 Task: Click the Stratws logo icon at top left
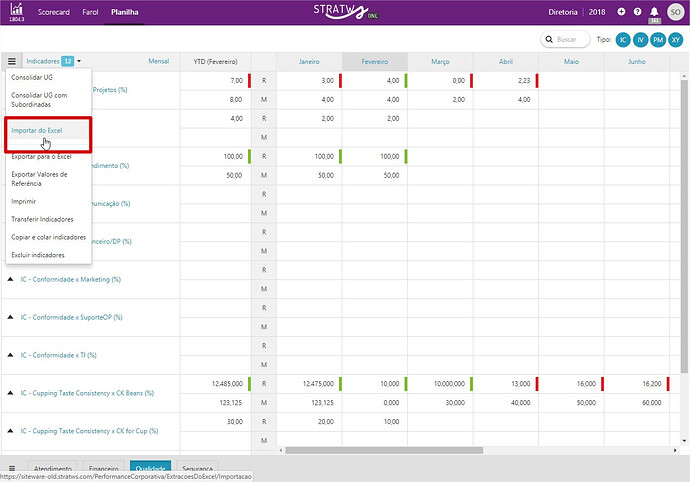pos(16,10)
